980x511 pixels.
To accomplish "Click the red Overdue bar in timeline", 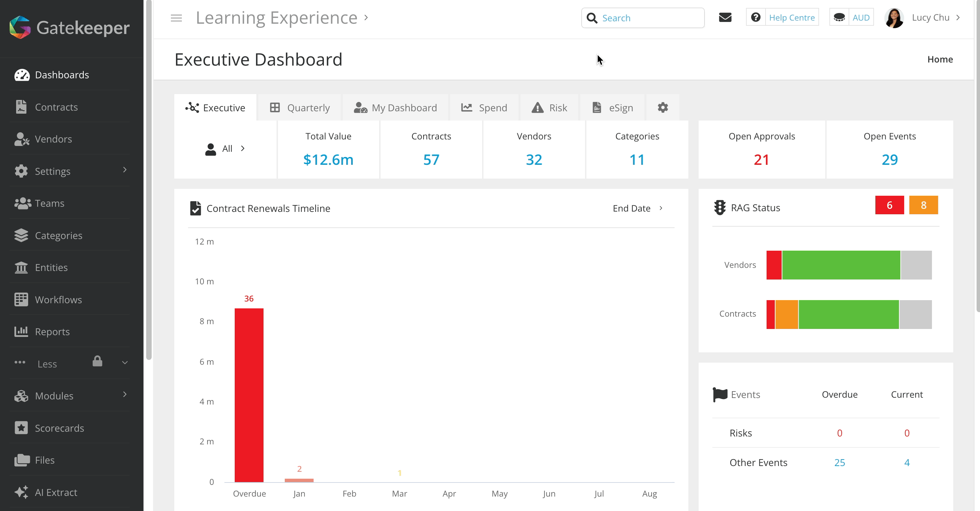I will (249, 395).
